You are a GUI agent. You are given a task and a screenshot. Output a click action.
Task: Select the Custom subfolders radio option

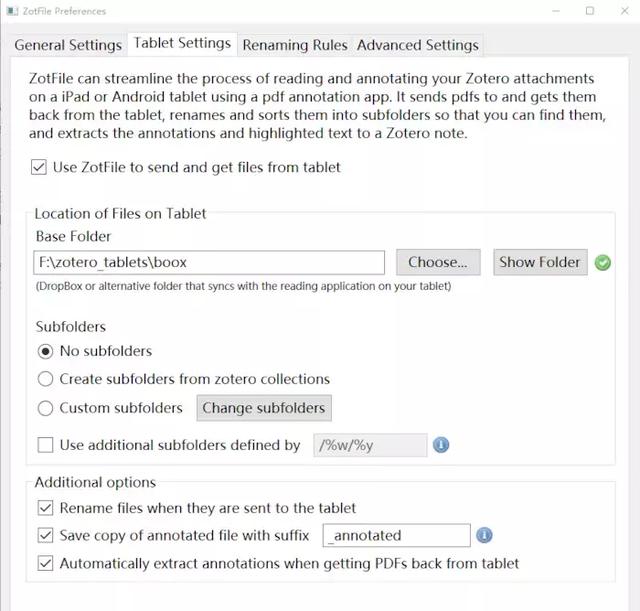[x=45, y=408]
